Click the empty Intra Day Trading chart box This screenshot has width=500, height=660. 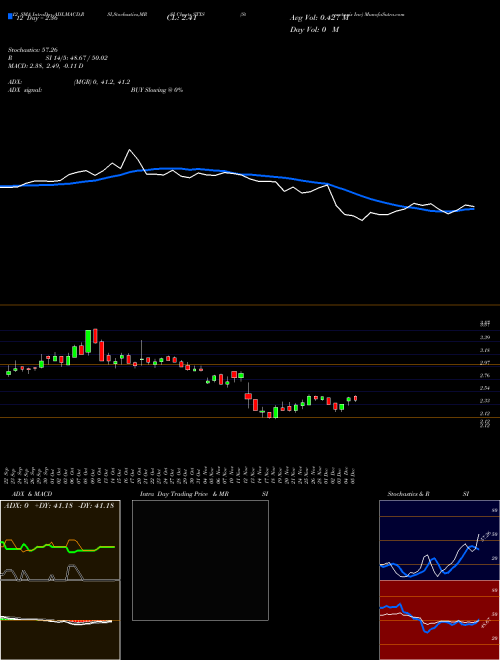pyautogui.click(x=200, y=560)
